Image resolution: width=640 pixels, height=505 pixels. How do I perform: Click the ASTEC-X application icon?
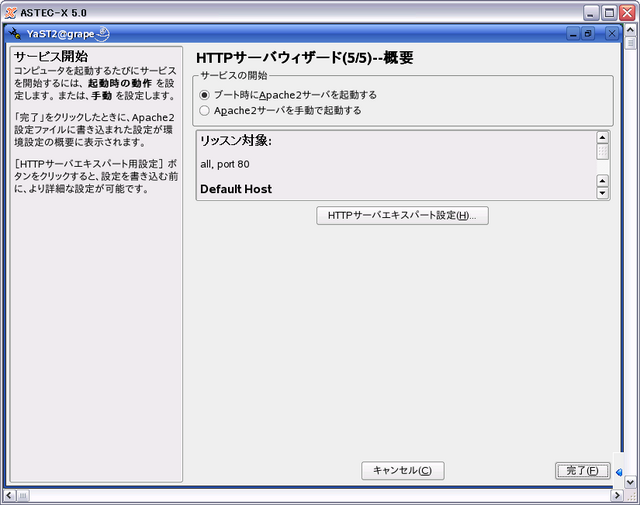pos(11,13)
